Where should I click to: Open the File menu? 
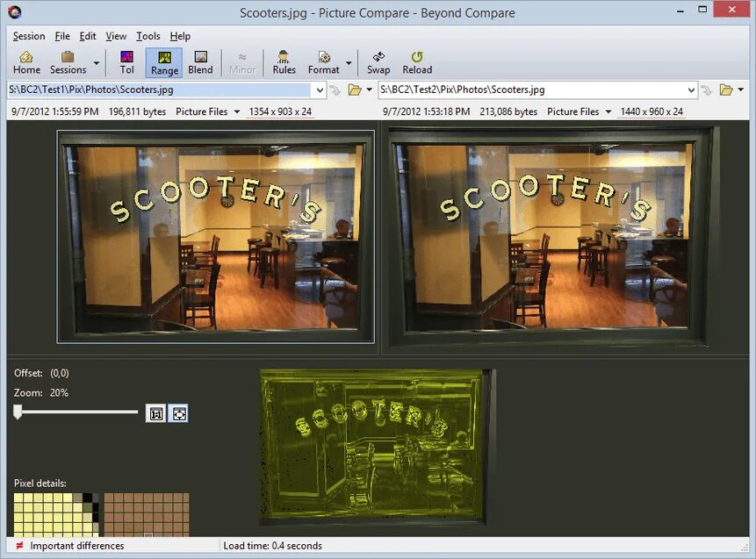click(x=62, y=36)
